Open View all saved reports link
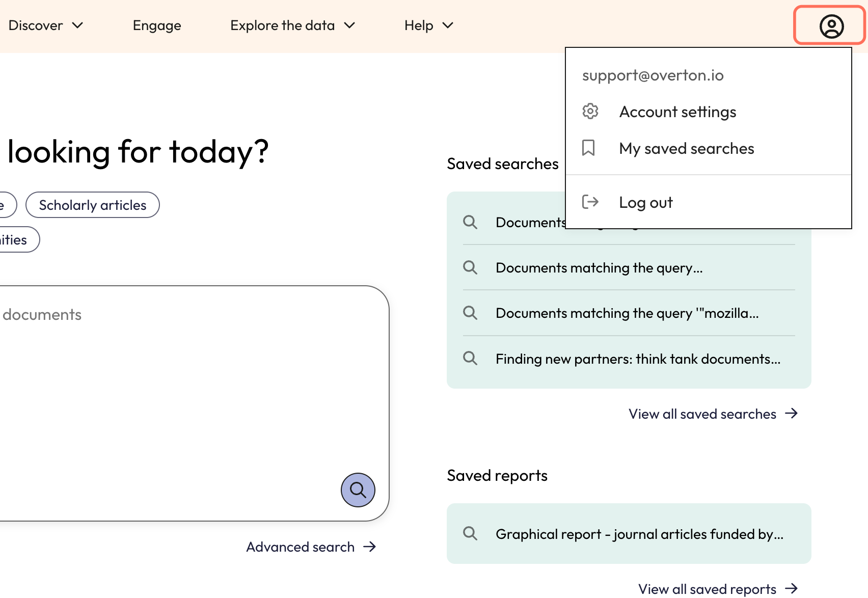Viewport: 868px width, 598px height. coord(718,589)
